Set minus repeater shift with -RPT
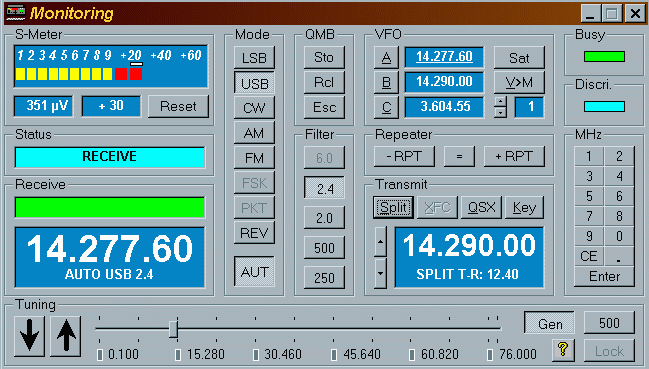The height and width of the screenshot is (369, 649). point(404,156)
